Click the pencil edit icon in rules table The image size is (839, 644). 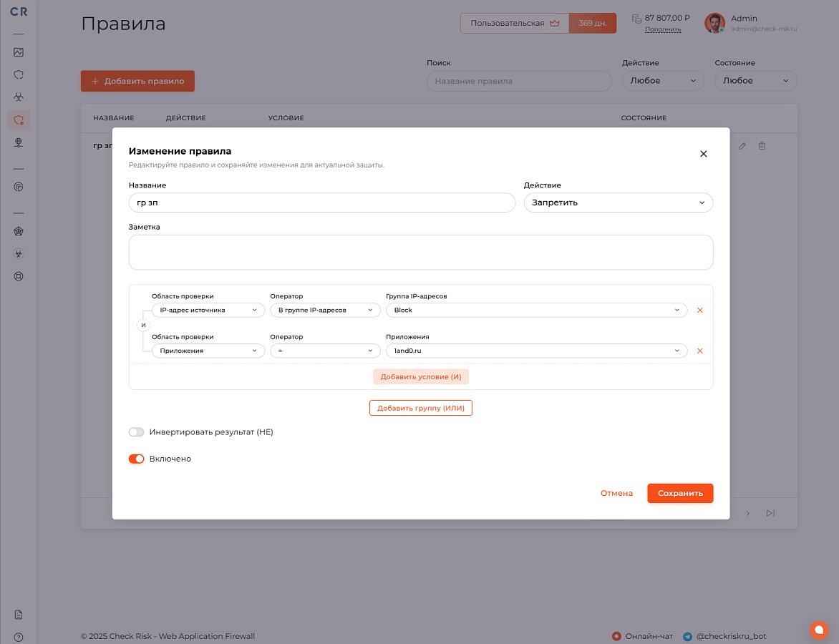(742, 145)
